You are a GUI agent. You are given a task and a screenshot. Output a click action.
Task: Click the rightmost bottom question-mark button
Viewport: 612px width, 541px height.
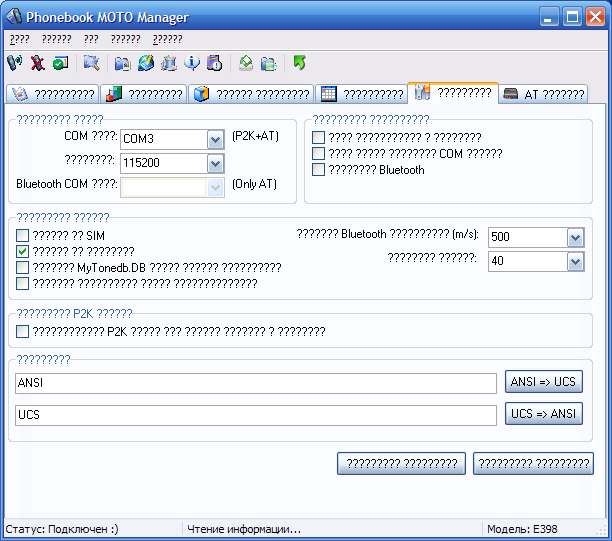pyautogui.click(x=534, y=463)
